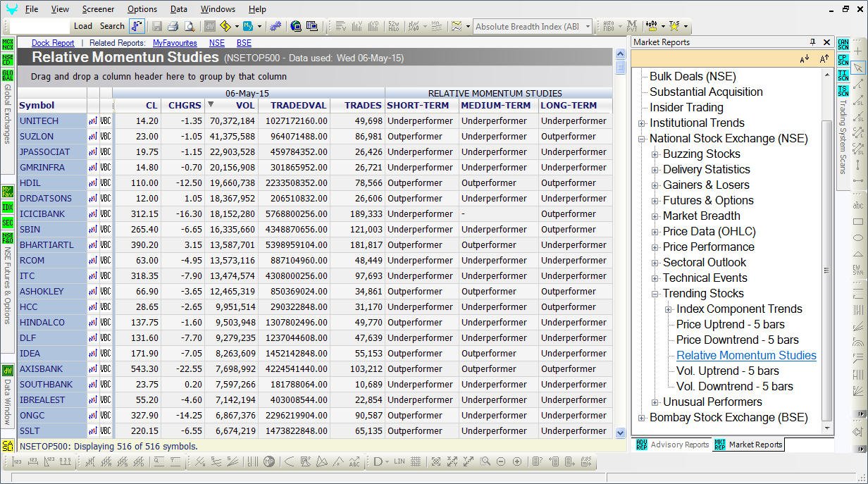Open the My icon dropdown arrow

259,26
